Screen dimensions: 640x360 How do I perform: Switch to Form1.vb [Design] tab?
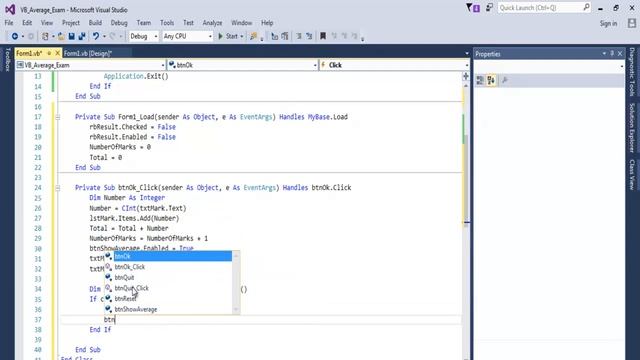click(x=88, y=53)
